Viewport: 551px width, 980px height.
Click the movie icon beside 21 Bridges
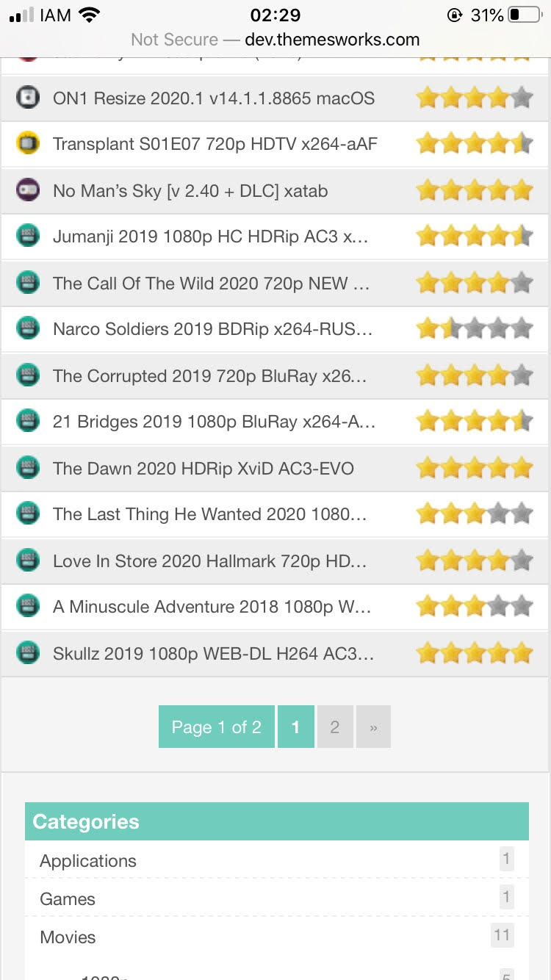(x=27, y=421)
